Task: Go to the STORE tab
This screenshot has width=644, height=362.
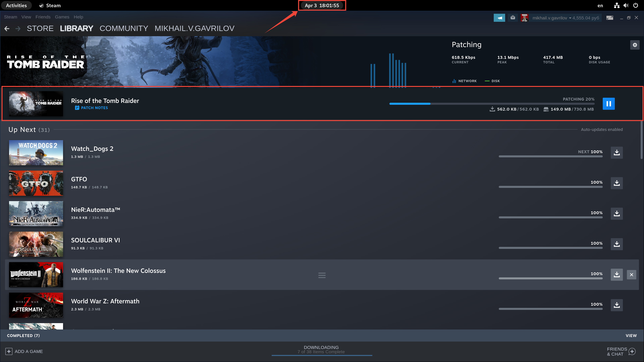Action: (40, 28)
